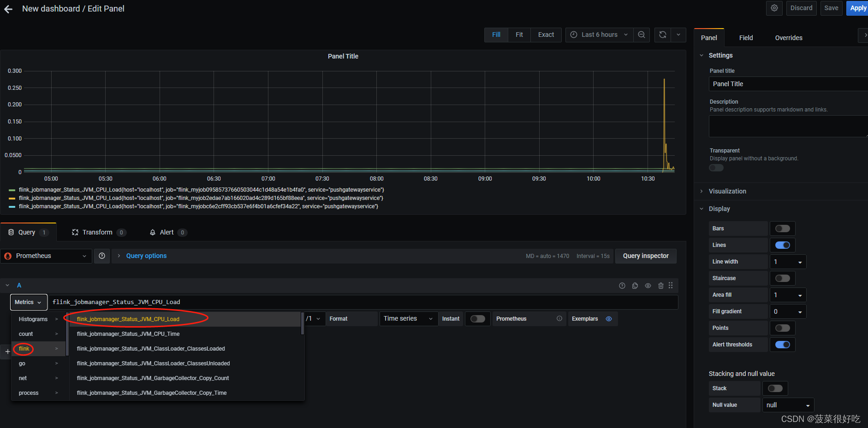This screenshot has height=428, width=868.
Task: Grab query A drag handle icon
Action: 671,286
